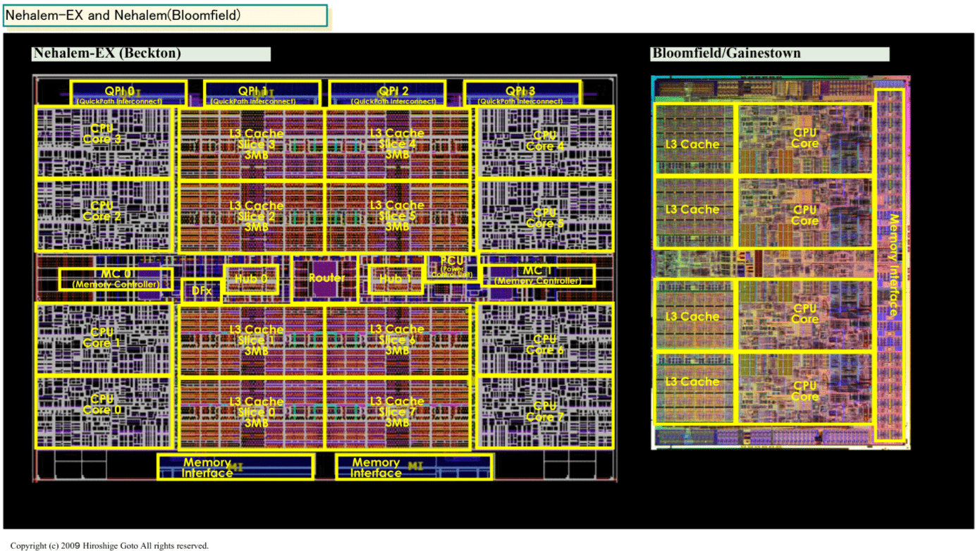Click Memory Interface block below L3 Slice 7

click(x=414, y=467)
